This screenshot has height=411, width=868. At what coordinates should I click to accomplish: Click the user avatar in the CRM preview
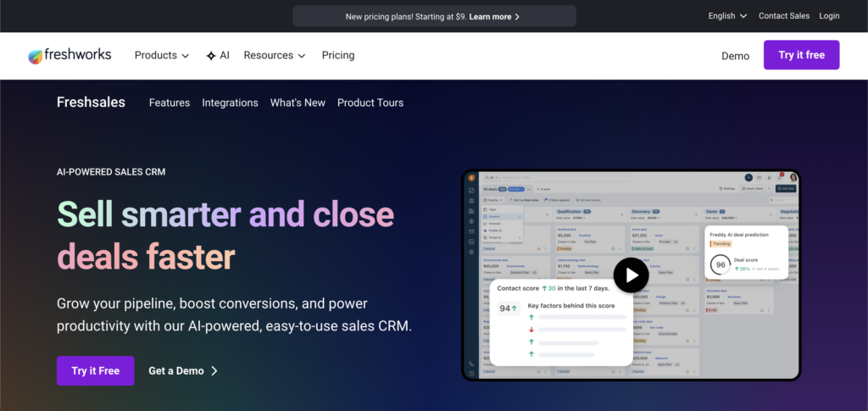[793, 177]
